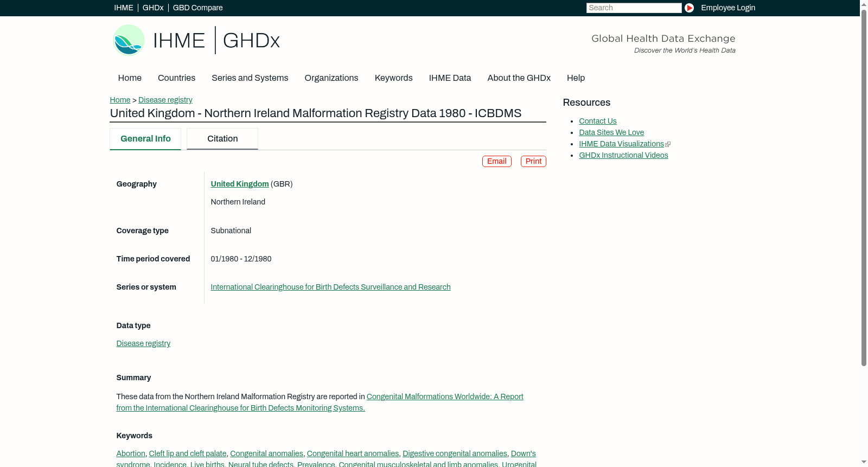
Task: Click the page title 'United Kingdom - Northern Ireland Malformation Registry'
Action: 316,113
